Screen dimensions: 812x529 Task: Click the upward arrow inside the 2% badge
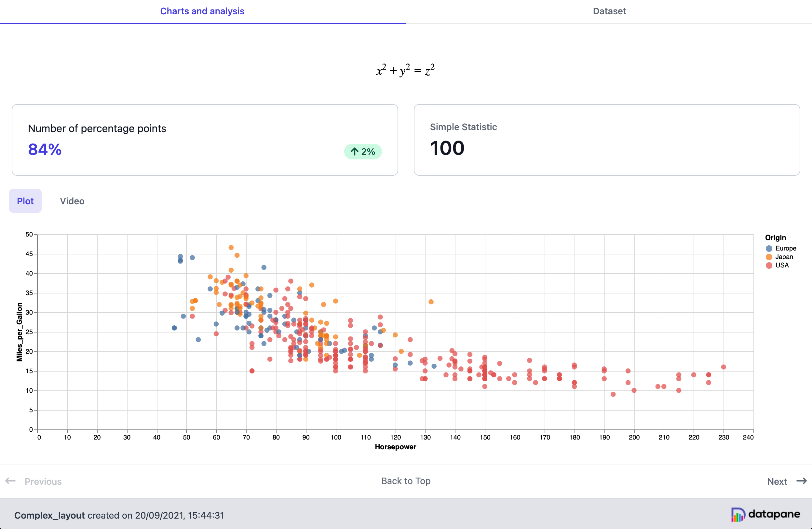pos(355,152)
